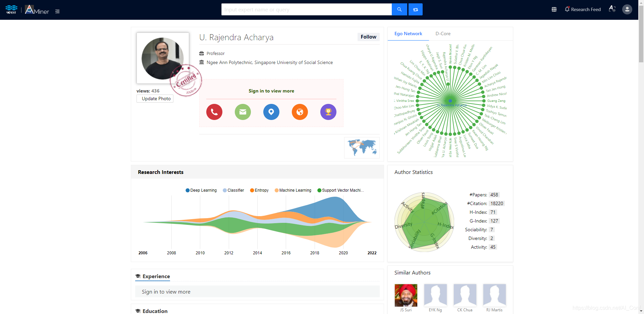This screenshot has width=644, height=314.
Task: Open similar author CK Chua avatar
Action: coord(465,295)
